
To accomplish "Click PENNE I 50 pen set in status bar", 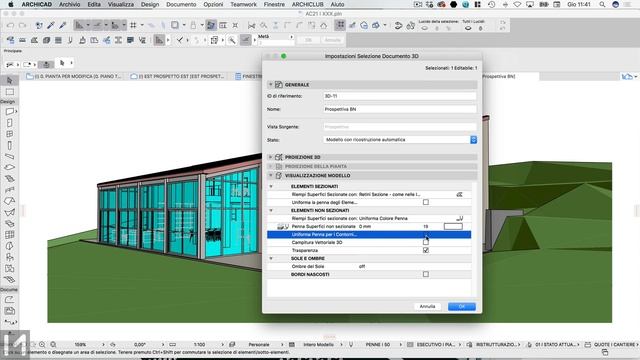I will (x=378, y=344).
